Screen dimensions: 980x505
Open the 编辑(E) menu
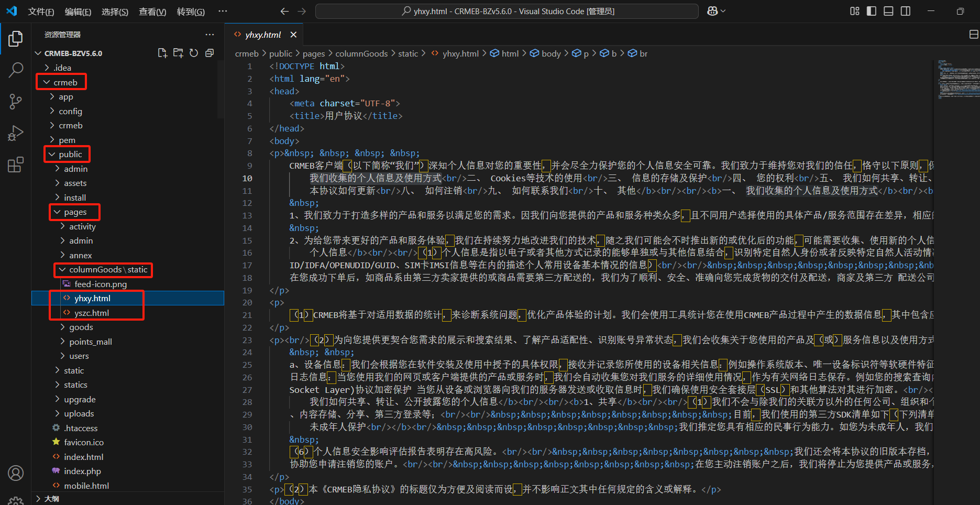point(78,12)
